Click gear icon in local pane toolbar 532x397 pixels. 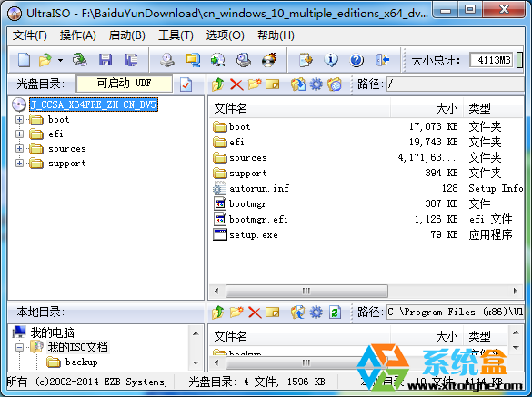(316, 313)
